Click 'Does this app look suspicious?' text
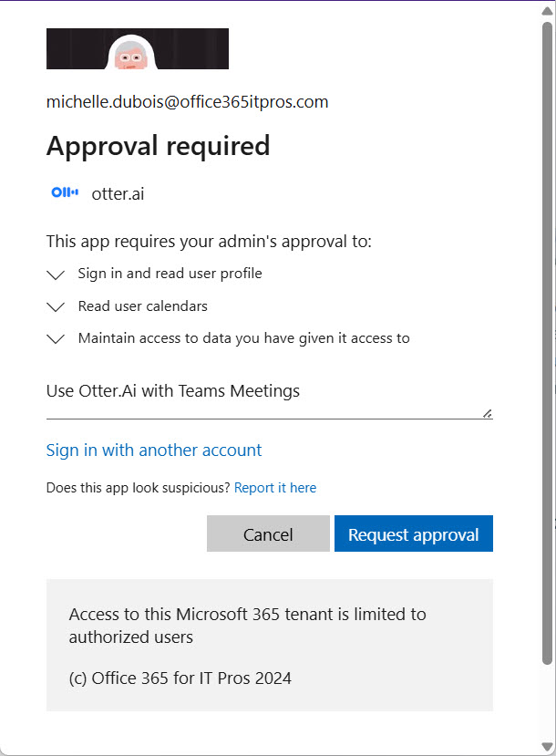The width and height of the screenshot is (556, 756). coord(139,488)
